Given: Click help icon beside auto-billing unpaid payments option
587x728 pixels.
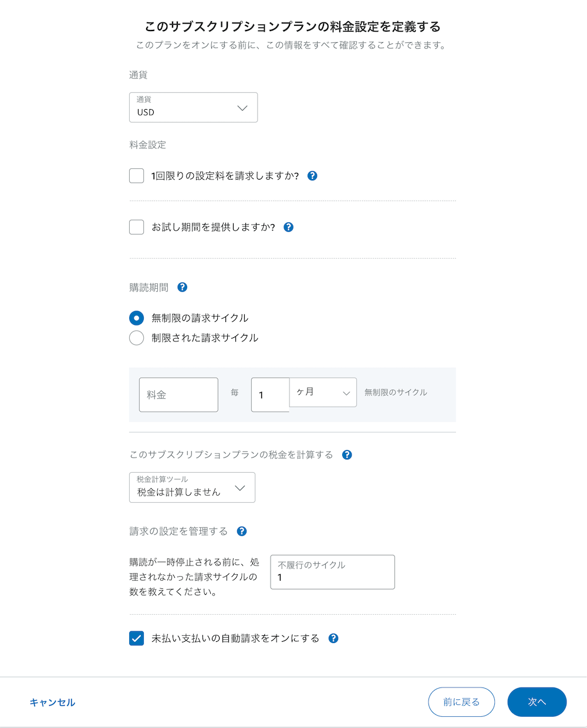Looking at the screenshot, I should (x=333, y=638).
